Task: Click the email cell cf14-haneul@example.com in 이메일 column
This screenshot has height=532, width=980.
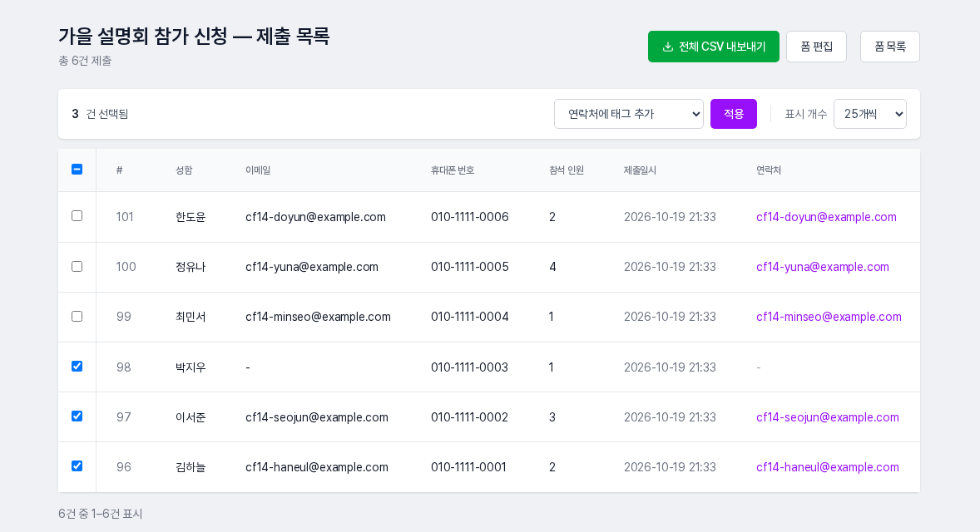Action: (x=317, y=467)
